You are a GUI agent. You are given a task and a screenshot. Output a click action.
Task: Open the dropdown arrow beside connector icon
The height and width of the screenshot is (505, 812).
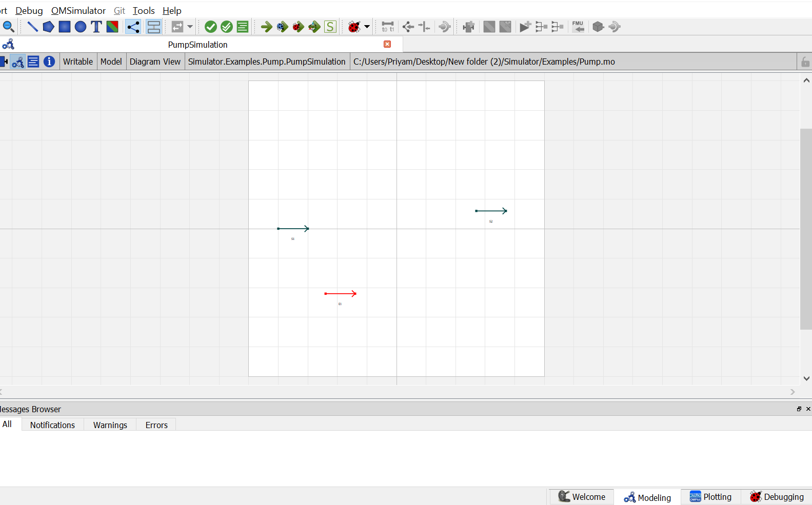click(190, 27)
